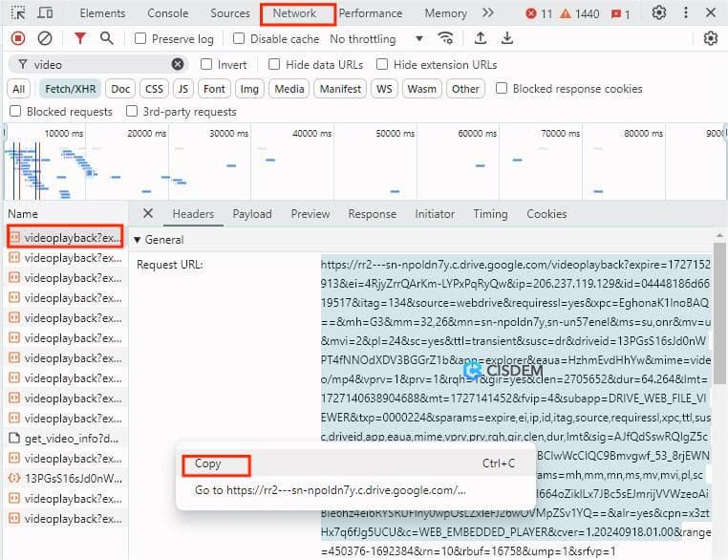The height and width of the screenshot is (560, 728).
Task: Filter requests by Font
Action: (x=214, y=89)
